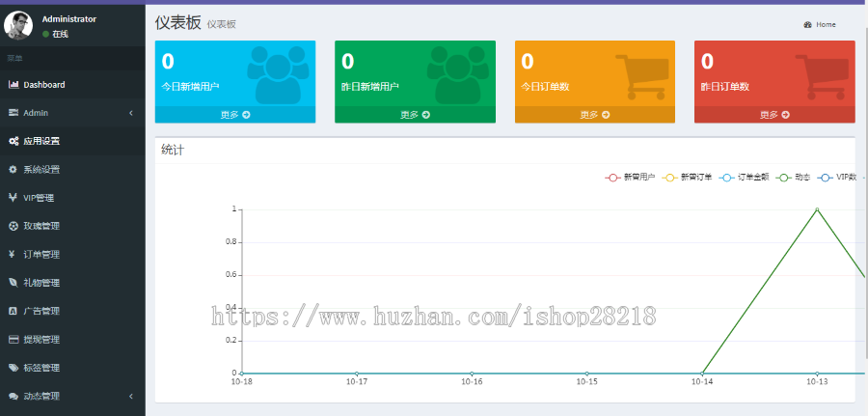
Task: Toggle the VIP数 series in chart legend
Action: pos(837,178)
